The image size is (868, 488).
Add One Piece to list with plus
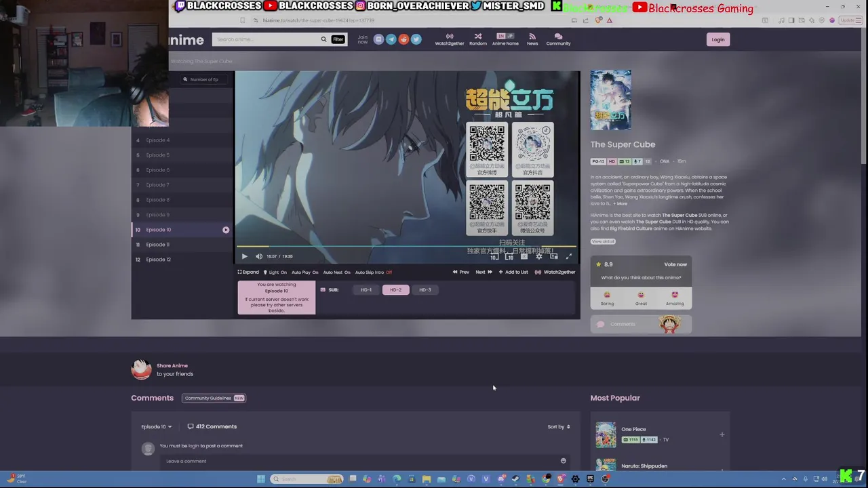[x=722, y=434]
